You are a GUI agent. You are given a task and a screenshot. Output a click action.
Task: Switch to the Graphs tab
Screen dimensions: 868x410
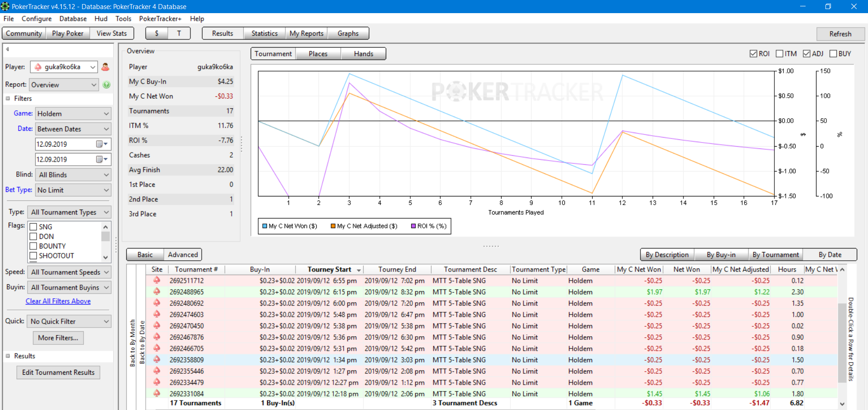click(x=348, y=33)
